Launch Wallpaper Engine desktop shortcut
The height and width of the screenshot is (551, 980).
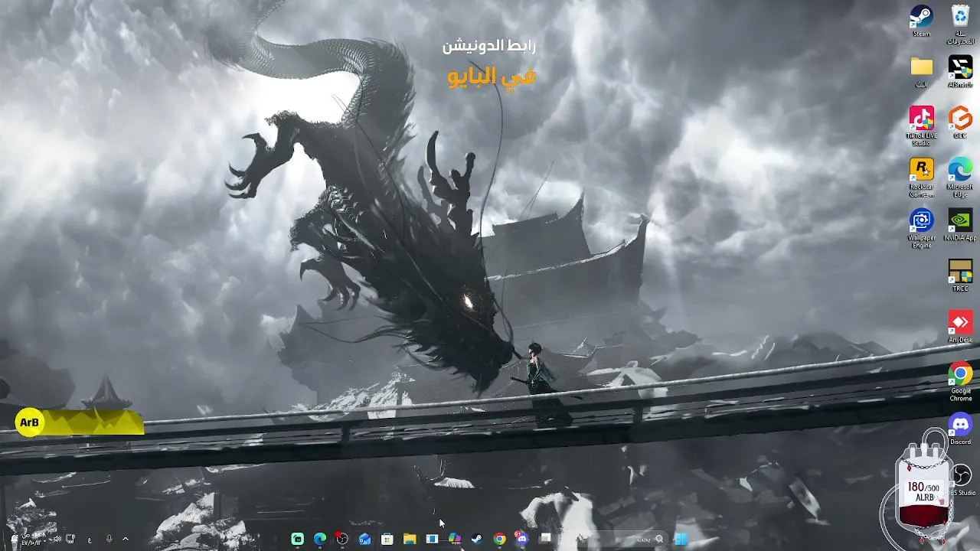pyautogui.click(x=921, y=228)
